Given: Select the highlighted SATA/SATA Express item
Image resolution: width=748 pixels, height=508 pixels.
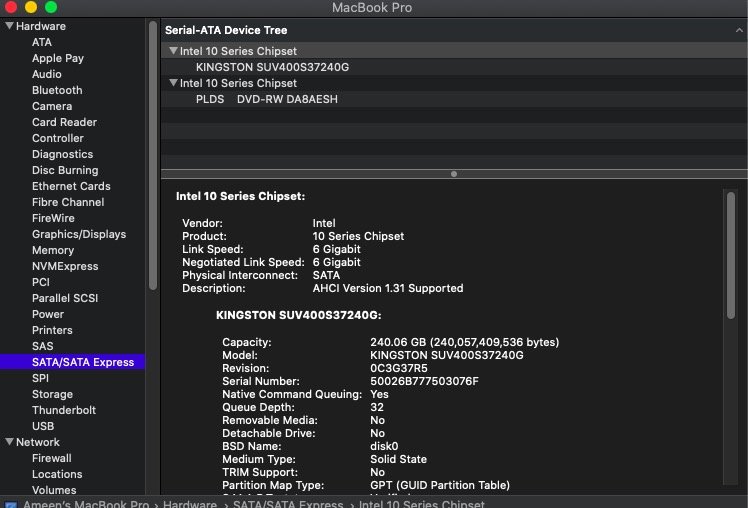Looking at the screenshot, I should 73,362.
